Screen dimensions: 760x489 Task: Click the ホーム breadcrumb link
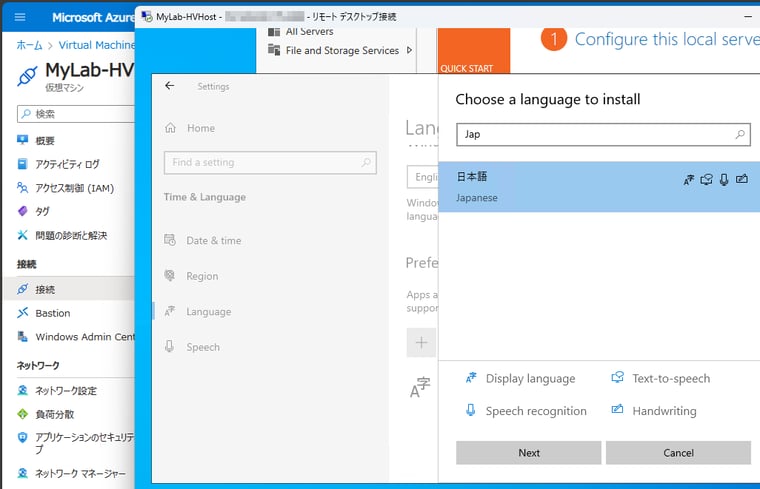click(x=28, y=45)
